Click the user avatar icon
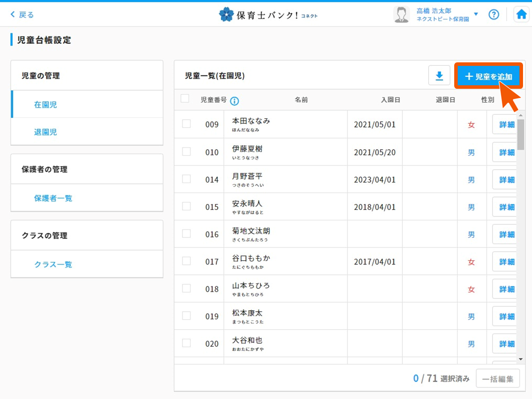Screen dimensions: 532x399 [401, 14]
